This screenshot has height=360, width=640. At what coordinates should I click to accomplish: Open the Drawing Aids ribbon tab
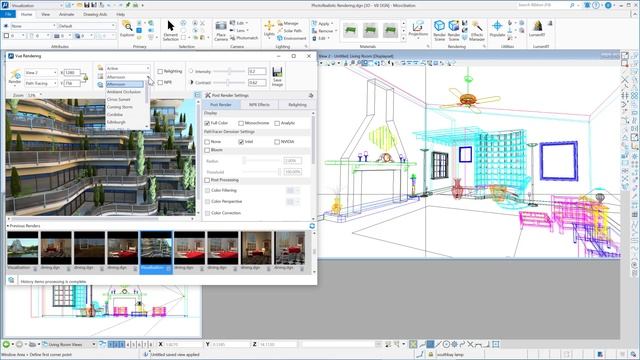coord(95,14)
